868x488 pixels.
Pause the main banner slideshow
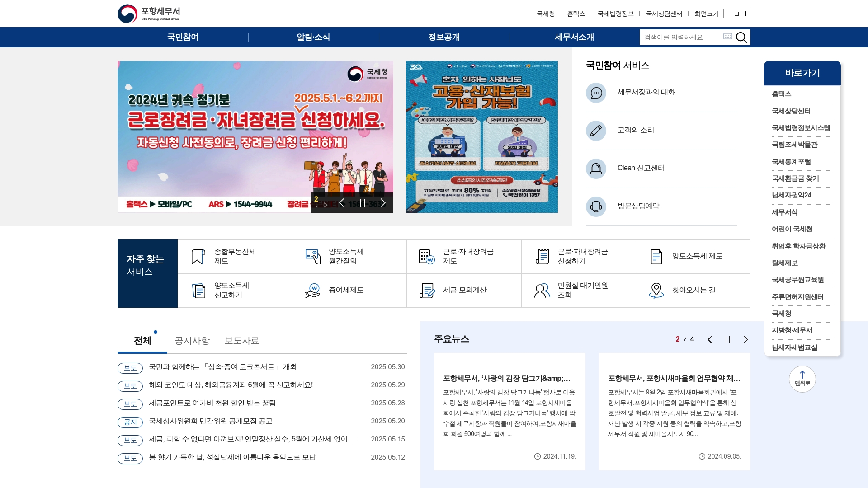click(x=362, y=202)
